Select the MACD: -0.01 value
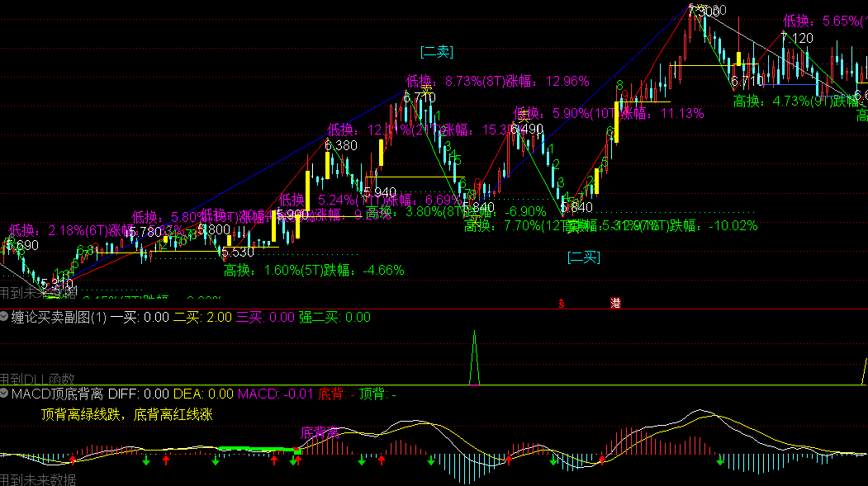The height and width of the screenshot is (486, 868). (x=276, y=394)
